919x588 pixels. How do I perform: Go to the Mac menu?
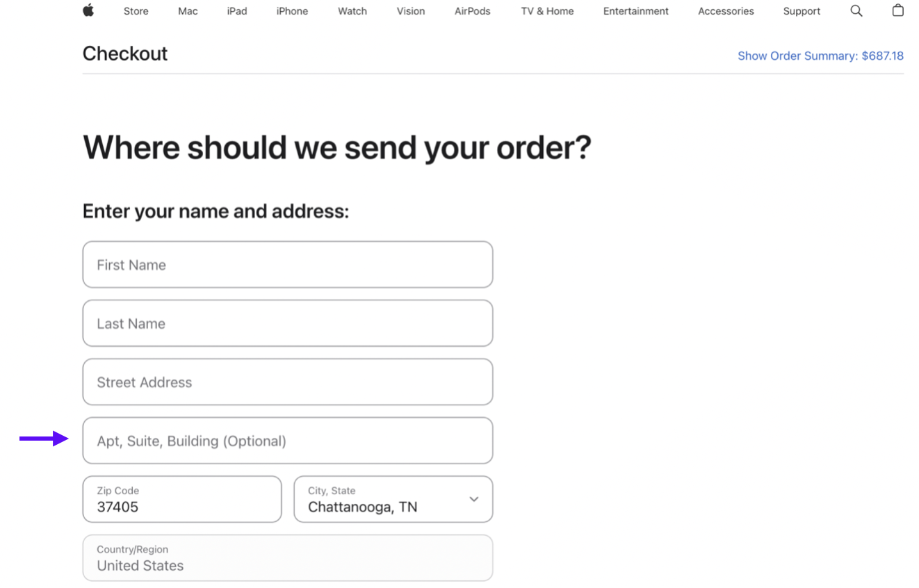tap(188, 11)
